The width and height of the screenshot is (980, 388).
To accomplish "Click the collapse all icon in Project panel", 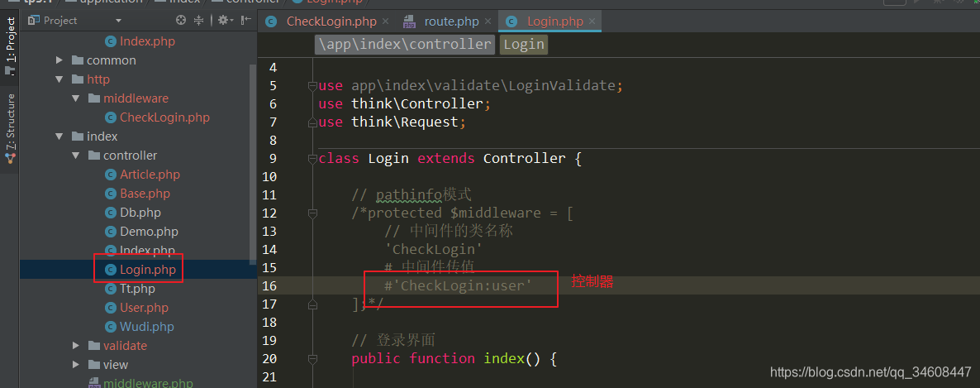I will tap(199, 21).
